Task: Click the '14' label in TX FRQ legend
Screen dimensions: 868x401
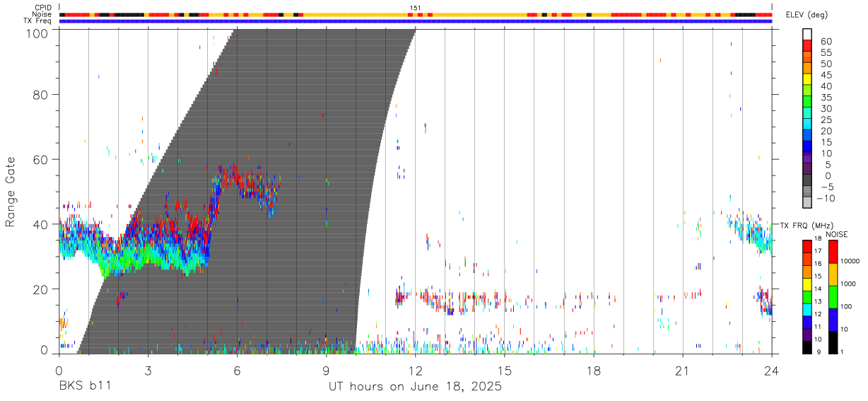Action: point(818,289)
